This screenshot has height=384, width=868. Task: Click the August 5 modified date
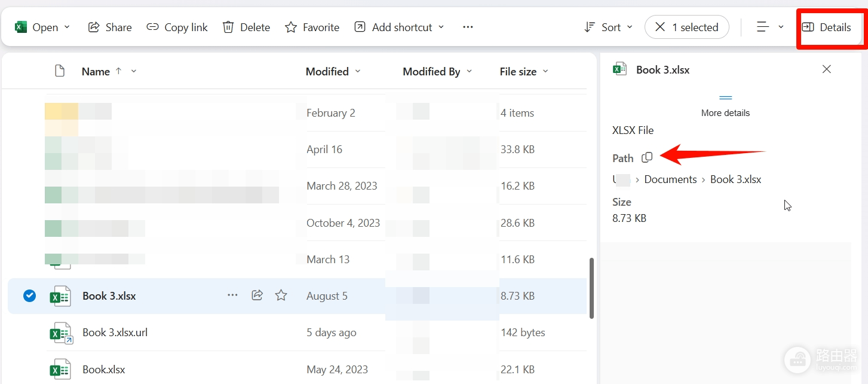pos(327,296)
